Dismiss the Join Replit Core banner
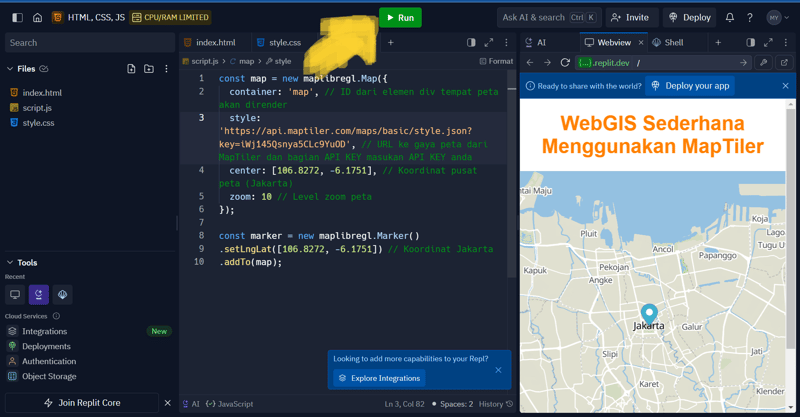This screenshot has width=800, height=417. 167,403
